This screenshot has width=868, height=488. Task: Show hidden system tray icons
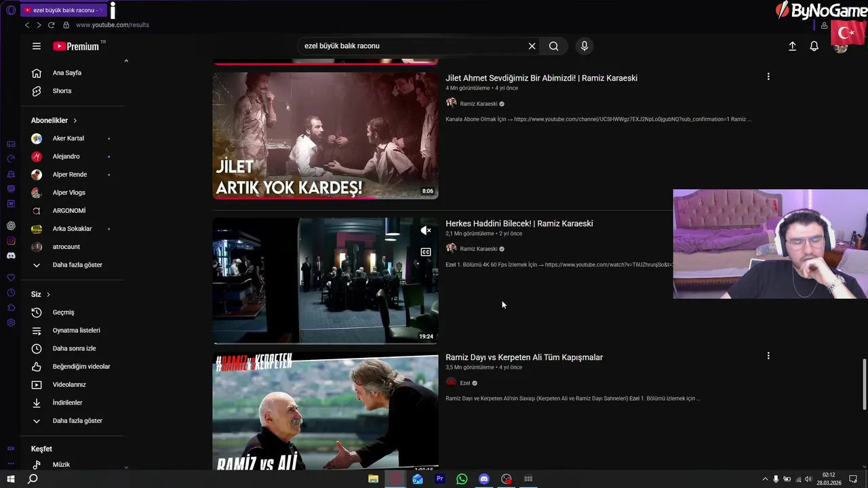pos(765,479)
